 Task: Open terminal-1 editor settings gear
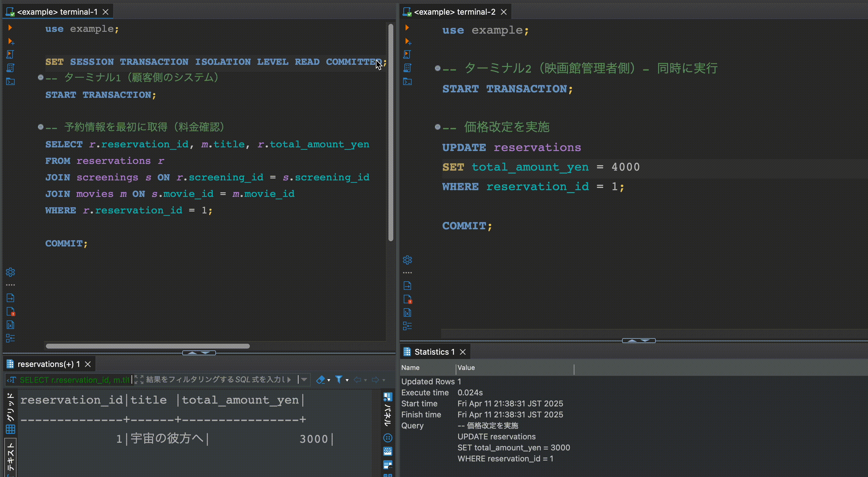click(10, 272)
